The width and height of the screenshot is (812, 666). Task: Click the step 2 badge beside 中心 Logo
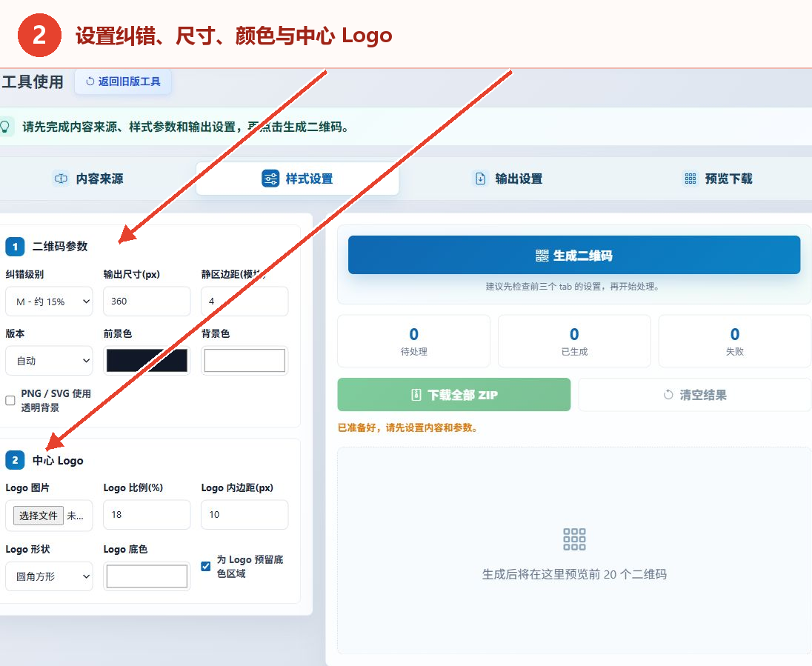coord(15,460)
